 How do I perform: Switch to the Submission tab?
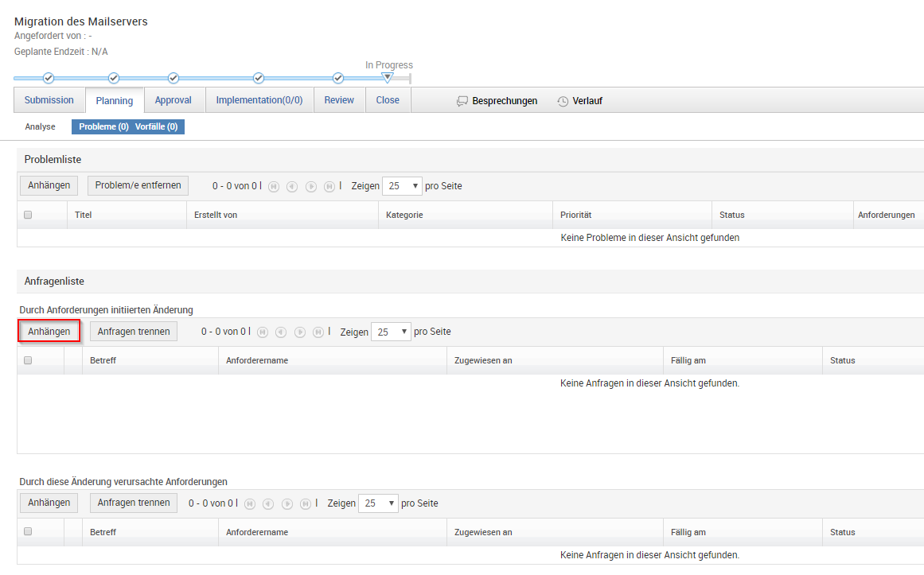point(49,100)
